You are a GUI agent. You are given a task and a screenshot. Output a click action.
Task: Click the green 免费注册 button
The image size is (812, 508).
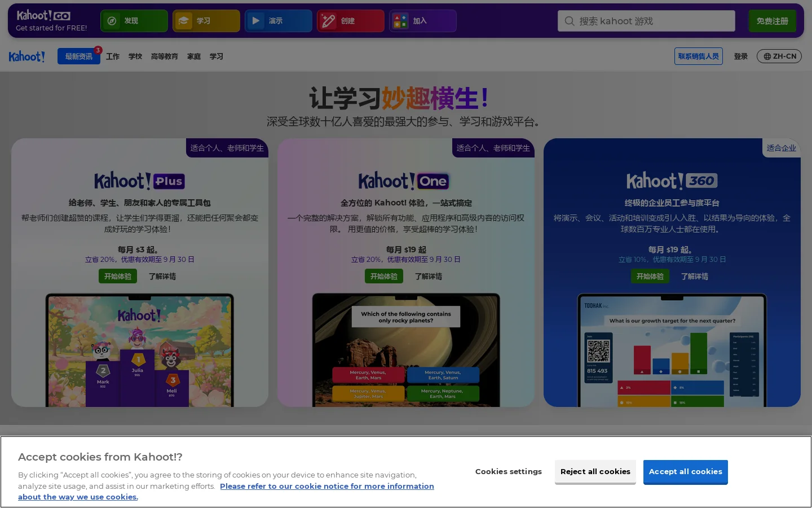773,21
